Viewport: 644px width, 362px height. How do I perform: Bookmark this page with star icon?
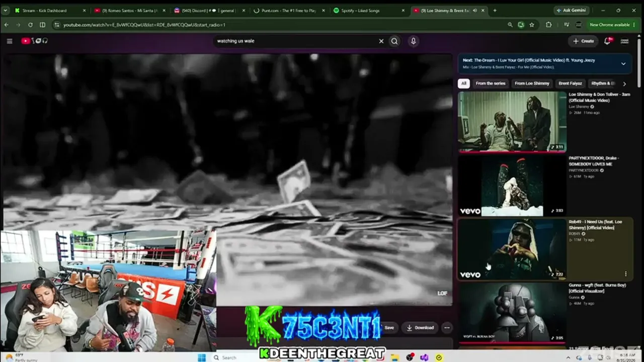click(532, 25)
